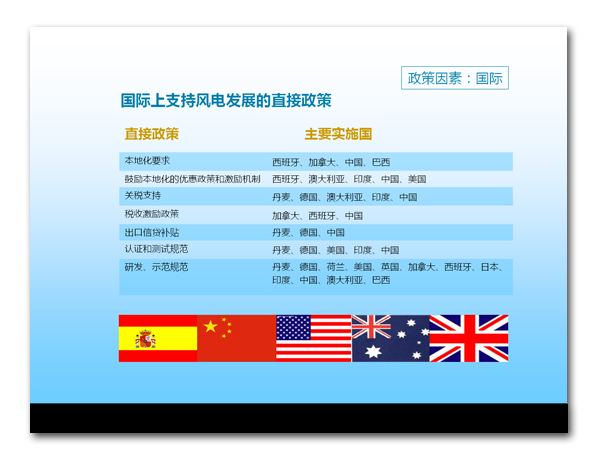This screenshot has height=462, width=600.
Task: Click country list 丹麦、德国、中国
Action: (308, 232)
